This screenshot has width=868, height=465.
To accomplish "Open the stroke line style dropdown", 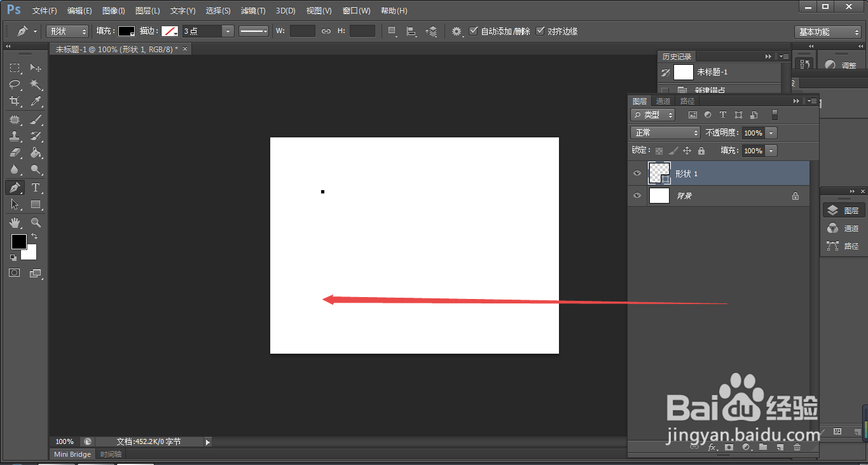I will click(x=254, y=31).
